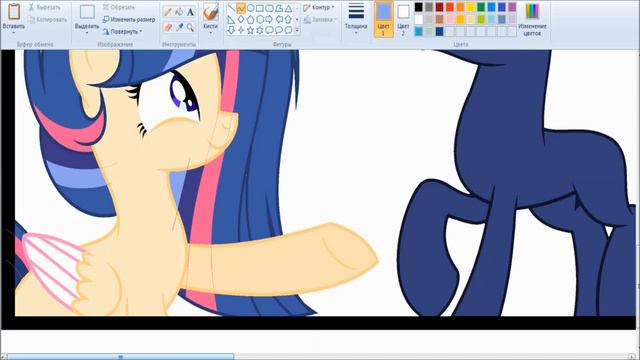
Task: Choose the Right triangle shape
Action: [x=231, y=19]
